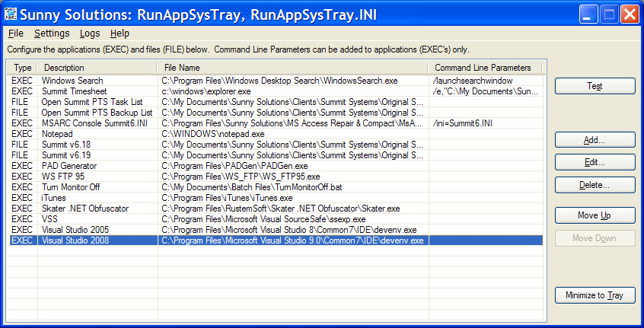Click the app icon in title bar
644x328 pixels.
(10, 14)
